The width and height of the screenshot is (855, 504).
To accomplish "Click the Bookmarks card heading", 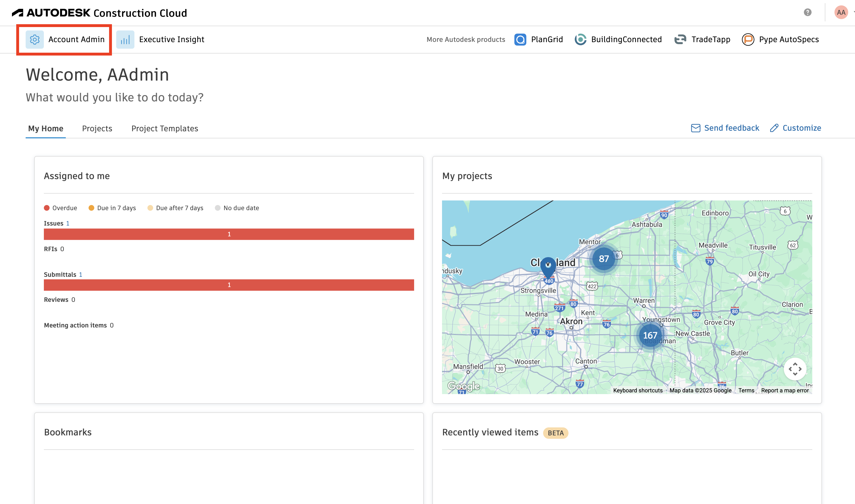I will coord(68,432).
